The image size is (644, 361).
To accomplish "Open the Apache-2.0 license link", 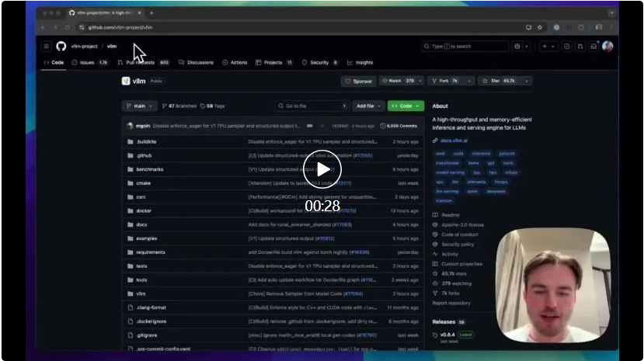I will [x=462, y=225].
